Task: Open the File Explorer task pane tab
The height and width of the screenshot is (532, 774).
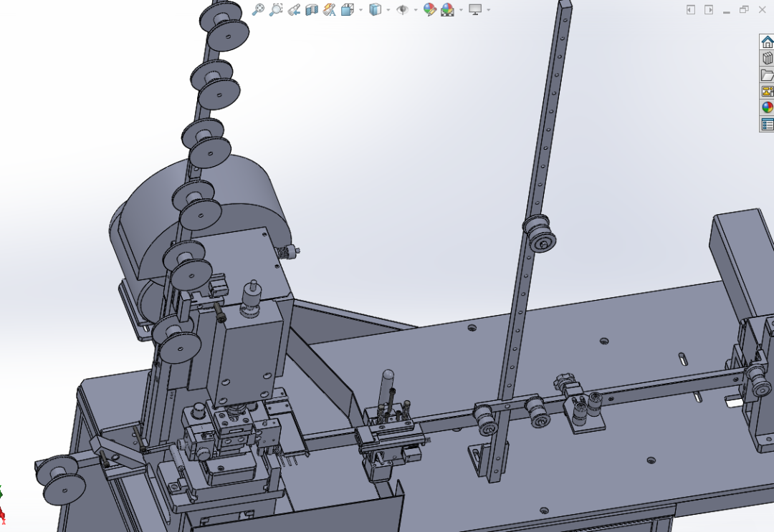Action: pos(767,74)
